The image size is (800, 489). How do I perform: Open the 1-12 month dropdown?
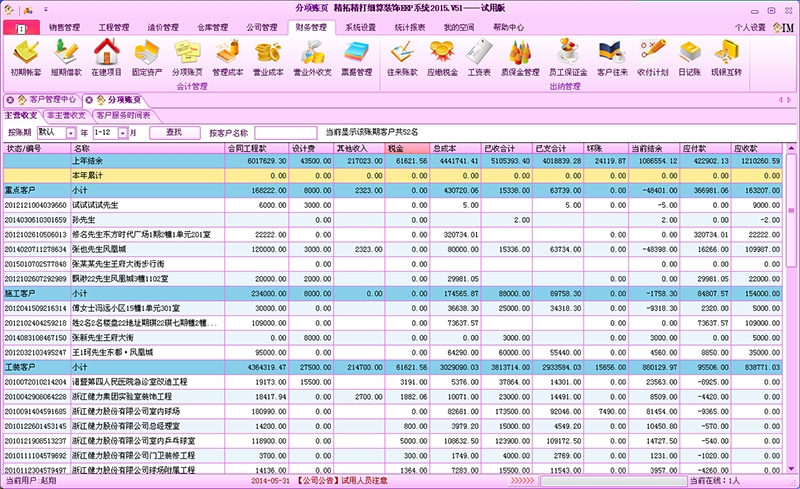(122, 133)
